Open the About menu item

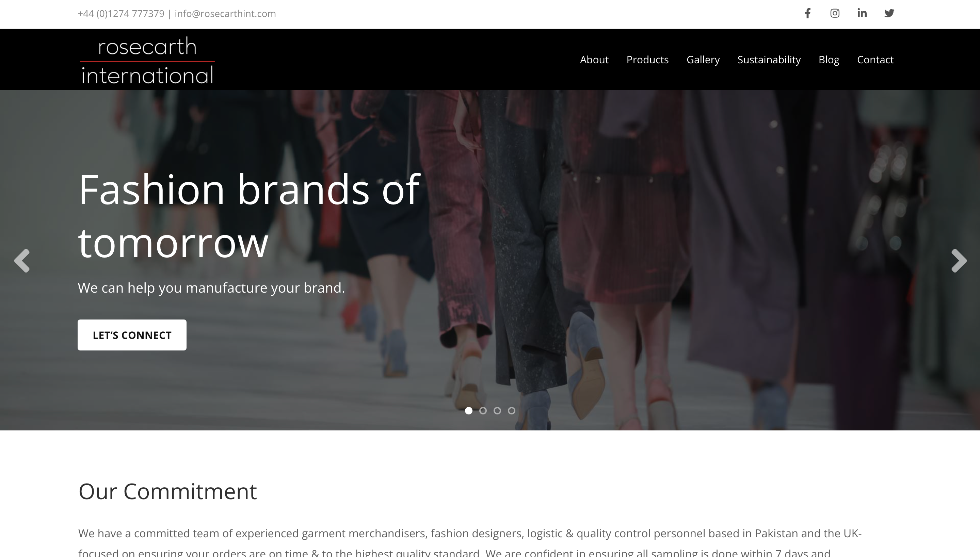594,60
